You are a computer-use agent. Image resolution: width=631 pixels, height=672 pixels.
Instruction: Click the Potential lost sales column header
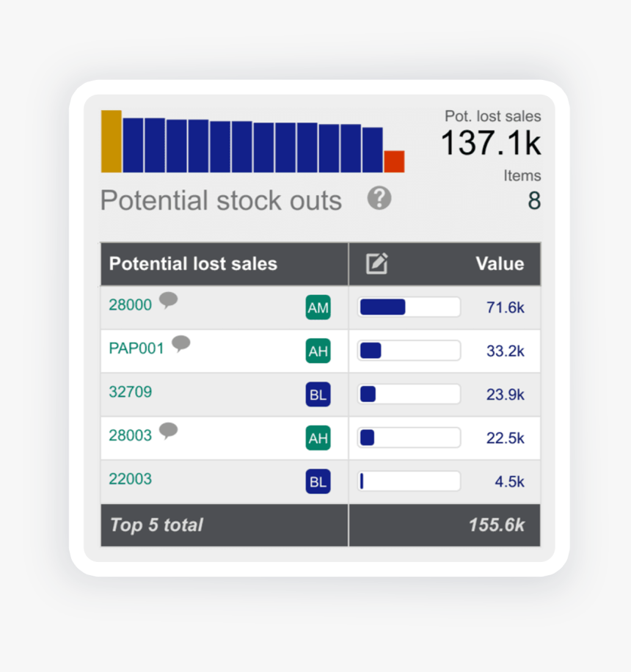[193, 264]
